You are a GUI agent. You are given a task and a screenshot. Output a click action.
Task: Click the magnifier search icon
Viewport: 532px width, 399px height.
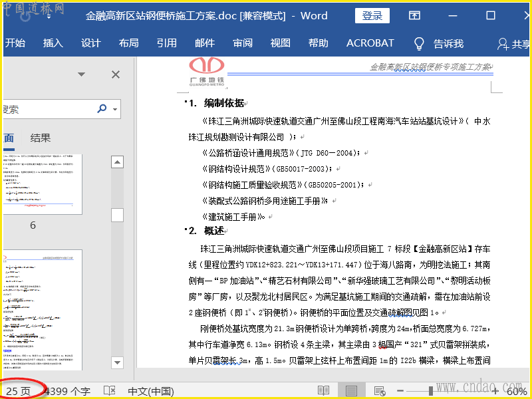102,108
